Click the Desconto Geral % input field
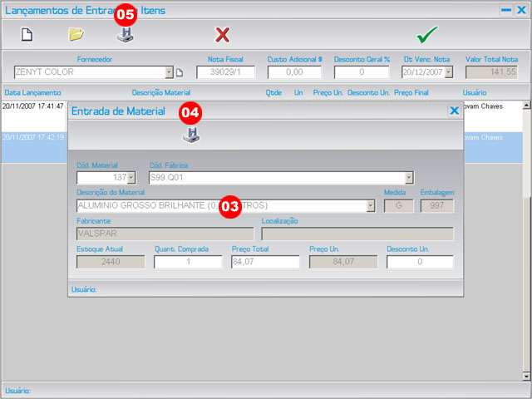 362,72
